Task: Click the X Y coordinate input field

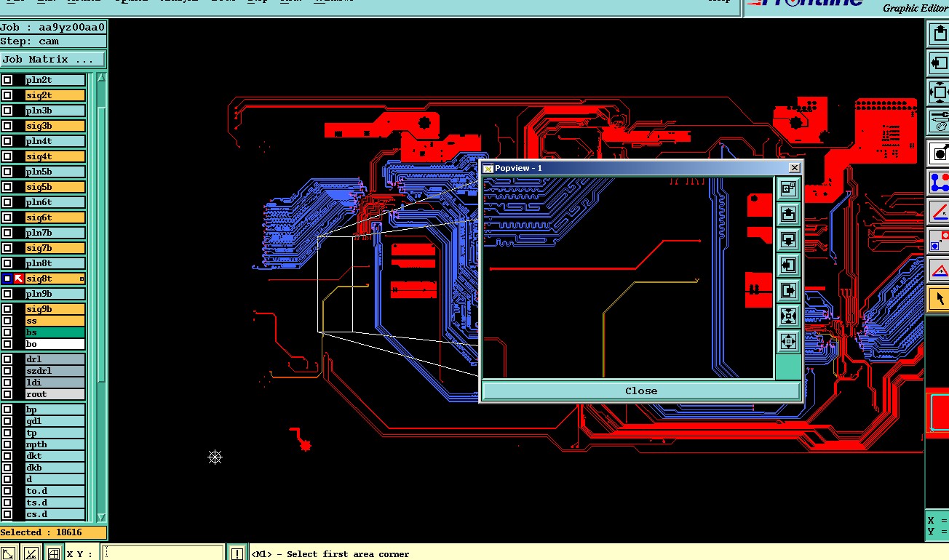Action: click(162, 553)
